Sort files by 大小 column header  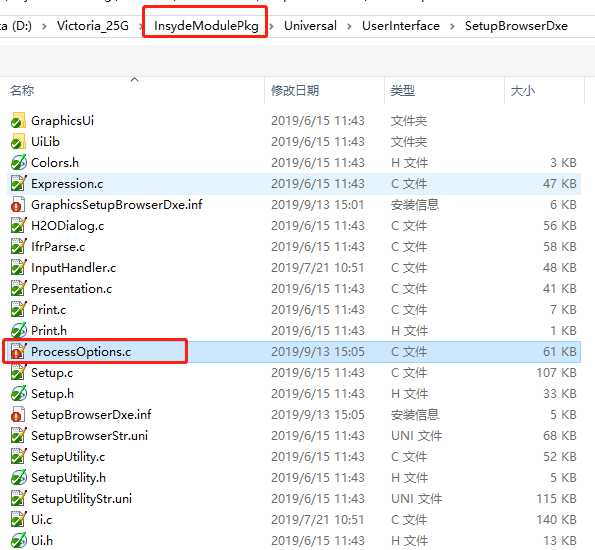pyautogui.click(x=523, y=90)
